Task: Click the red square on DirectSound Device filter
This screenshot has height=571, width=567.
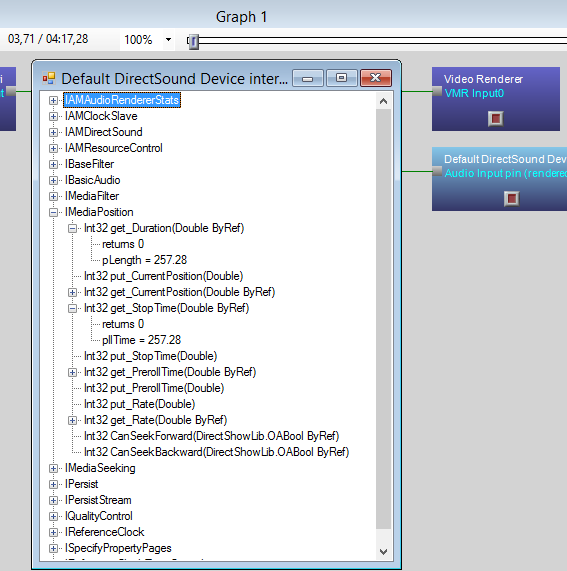Action: pyautogui.click(x=512, y=198)
